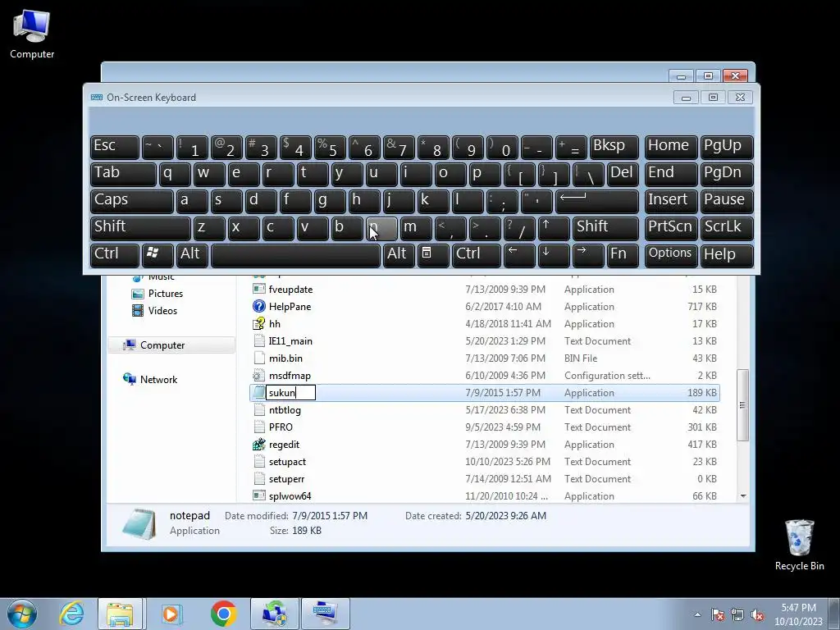Select the ntbtlog text document
Screen dimensions: 840x630
pos(285,410)
